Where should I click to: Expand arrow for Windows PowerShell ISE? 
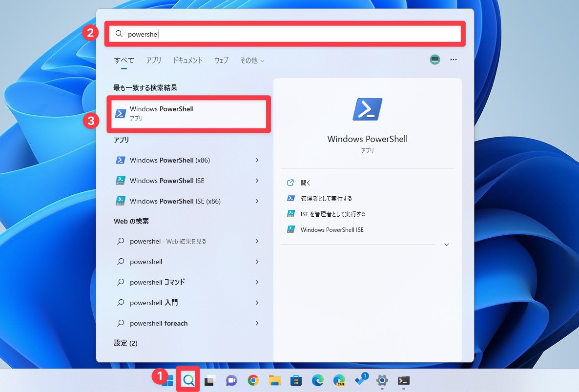tap(257, 181)
